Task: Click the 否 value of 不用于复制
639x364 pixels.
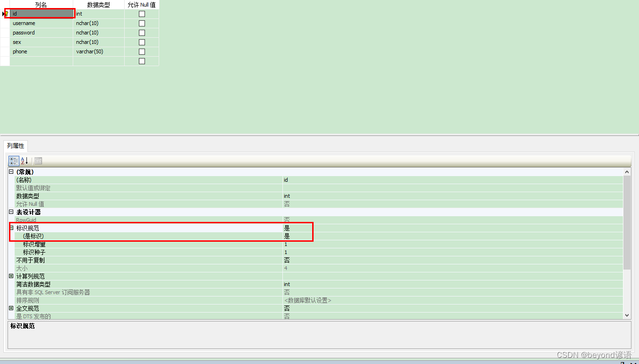Action: point(287,260)
